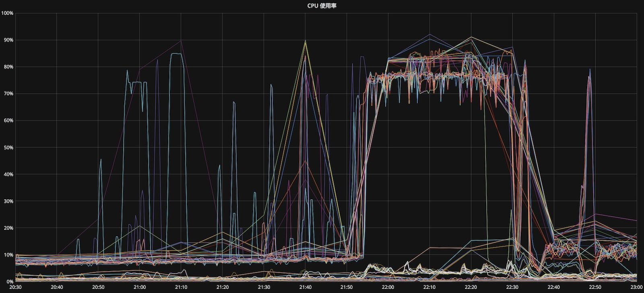Click the yellow spike peak near 21:40
644x293 pixels.
click(x=305, y=41)
